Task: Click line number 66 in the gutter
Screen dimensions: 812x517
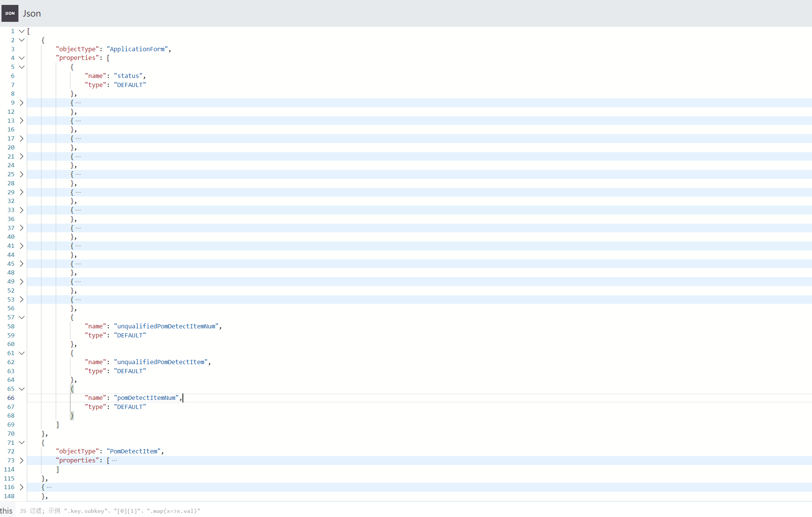Action: [11, 398]
